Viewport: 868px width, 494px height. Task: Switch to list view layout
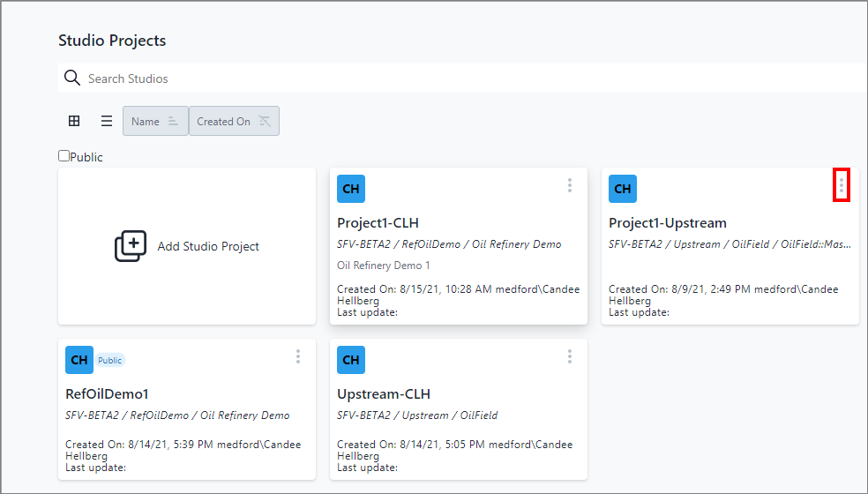click(x=106, y=122)
